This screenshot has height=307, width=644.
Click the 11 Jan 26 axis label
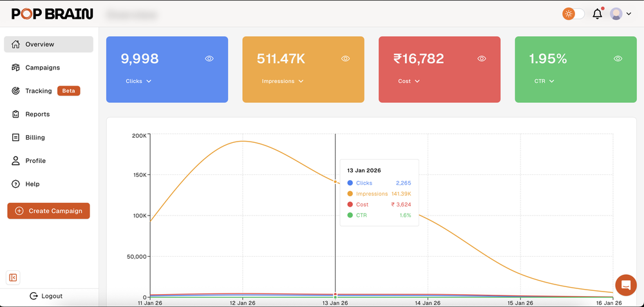click(150, 303)
